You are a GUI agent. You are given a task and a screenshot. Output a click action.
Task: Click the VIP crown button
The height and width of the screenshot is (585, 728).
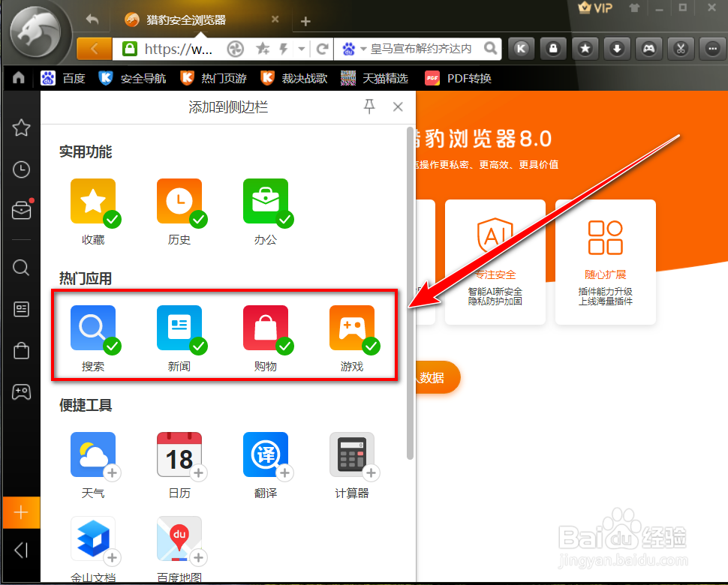[x=595, y=8]
